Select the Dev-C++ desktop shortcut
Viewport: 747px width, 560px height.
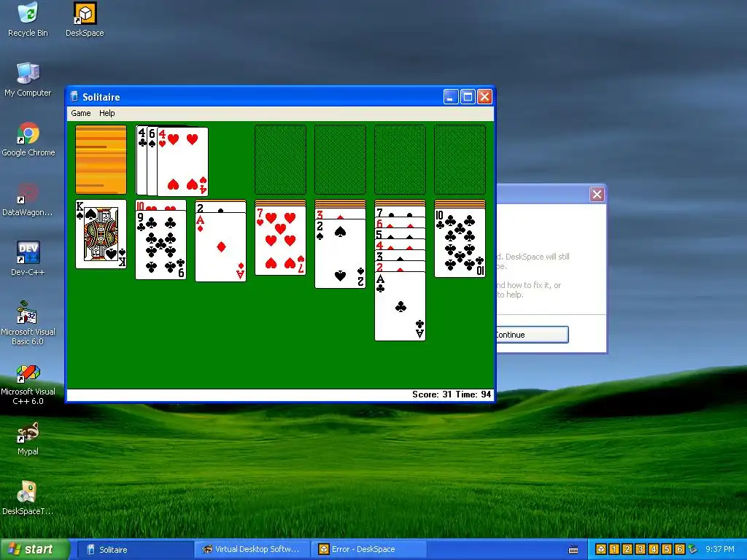tap(28, 259)
